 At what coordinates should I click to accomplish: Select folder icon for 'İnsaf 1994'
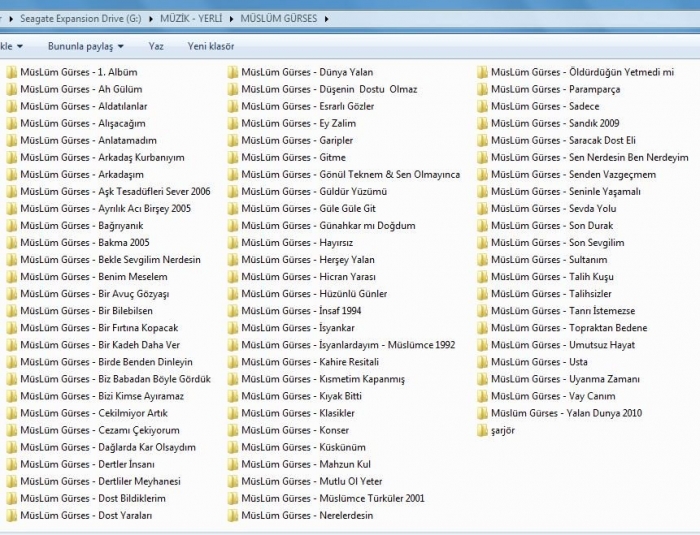pyautogui.click(x=233, y=311)
